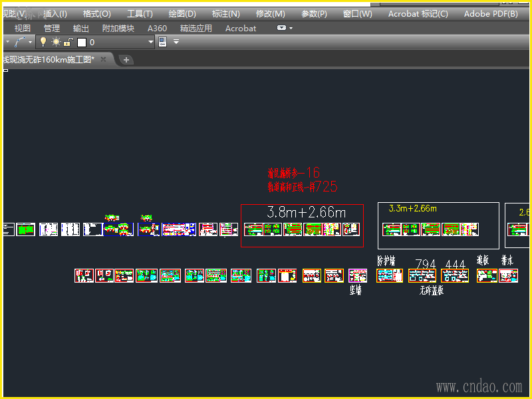Image resolution: width=532 pixels, height=399 pixels.
Task: Open the Acrobat 标记(C) menu
Action: click(x=418, y=14)
